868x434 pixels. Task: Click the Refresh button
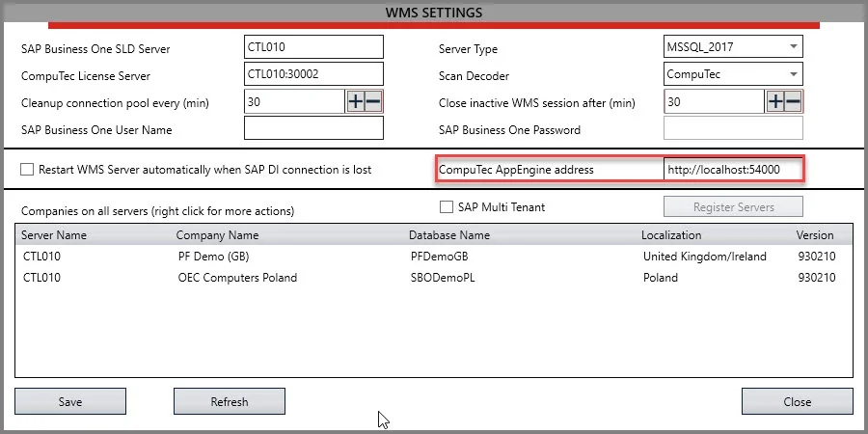coord(229,401)
